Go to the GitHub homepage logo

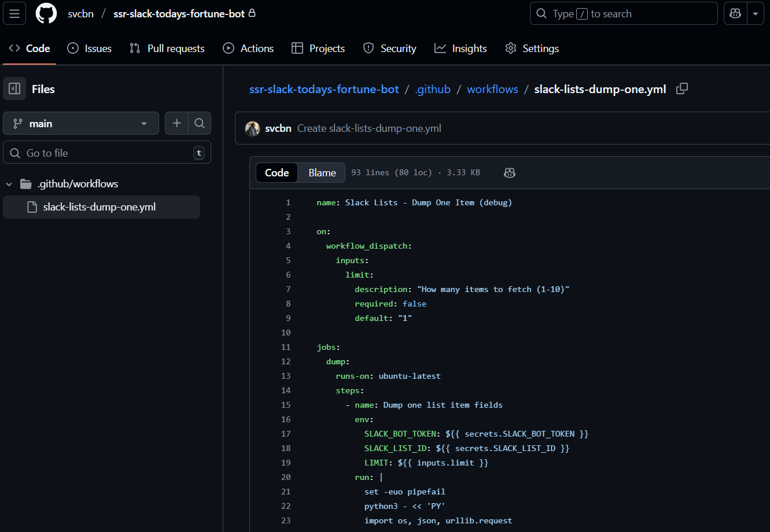point(46,13)
